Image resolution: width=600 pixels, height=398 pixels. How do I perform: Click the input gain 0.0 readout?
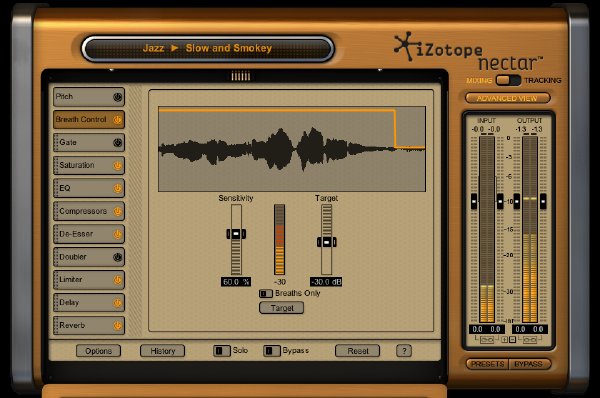(487, 329)
